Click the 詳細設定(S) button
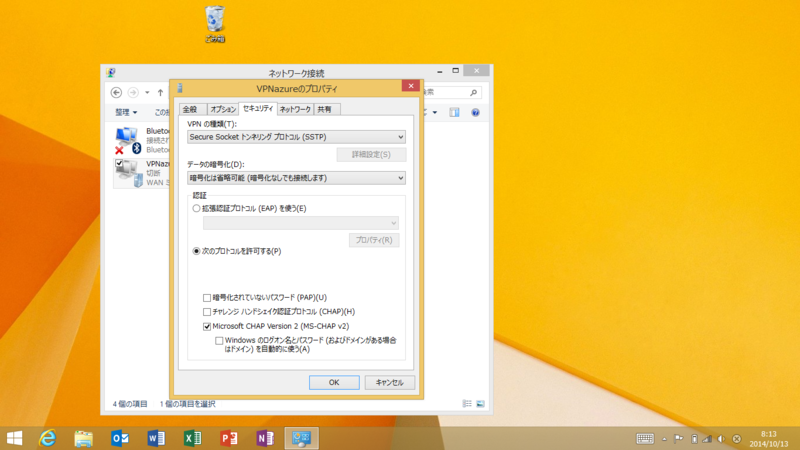 [371, 155]
